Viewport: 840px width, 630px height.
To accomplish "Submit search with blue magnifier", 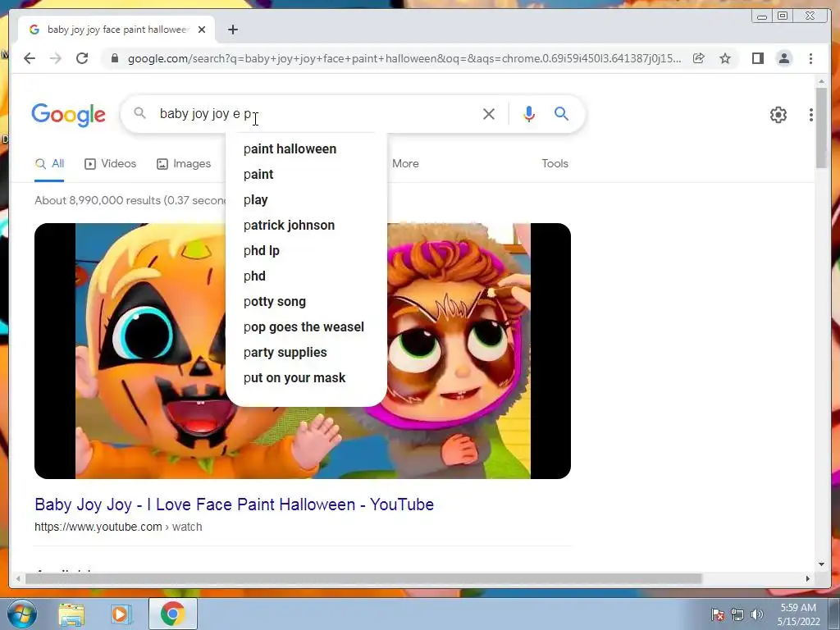I will click(x=561, y=113).
